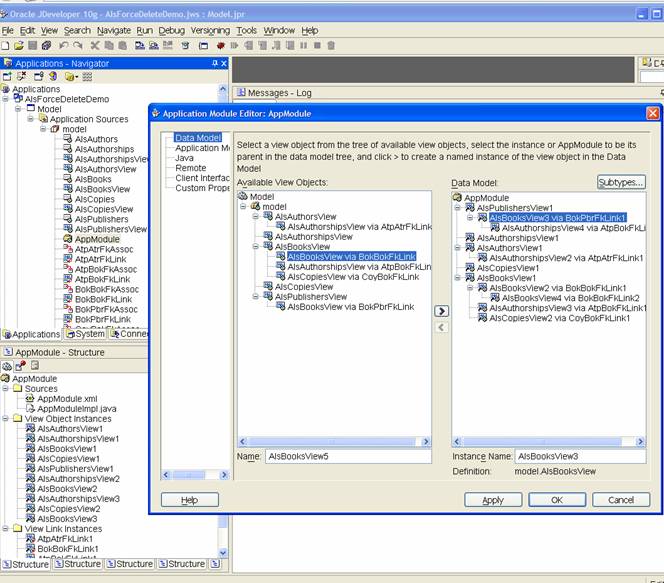Viewport: 664px width, 583px height.
Task: Collapse the Sources folder in Structure panel
Action: click(6, 389)
